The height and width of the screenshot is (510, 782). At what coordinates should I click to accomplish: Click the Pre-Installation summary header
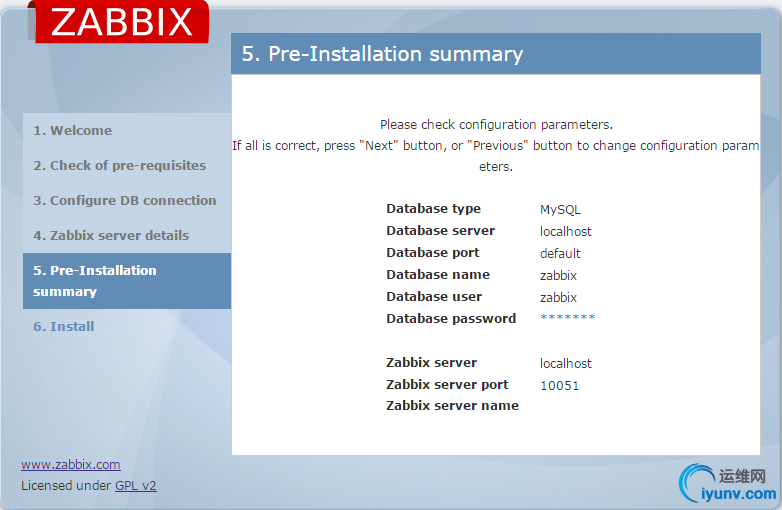[x=382, y=54]
